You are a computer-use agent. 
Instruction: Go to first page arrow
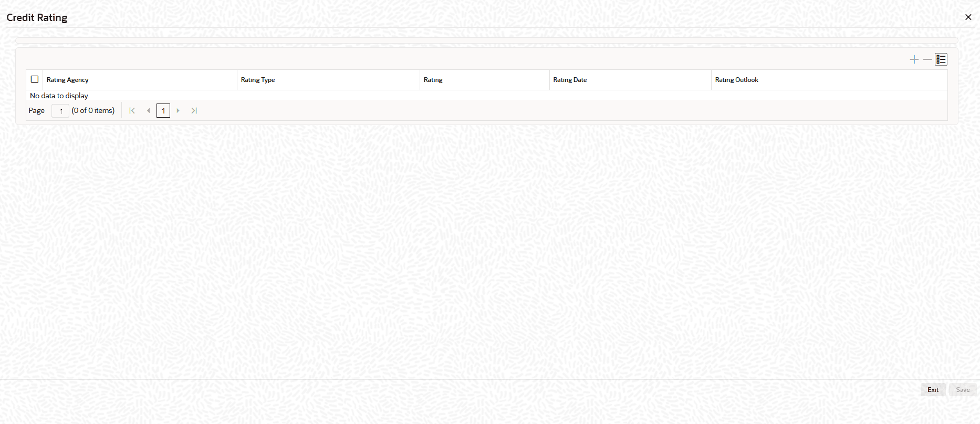pos(132,111)
